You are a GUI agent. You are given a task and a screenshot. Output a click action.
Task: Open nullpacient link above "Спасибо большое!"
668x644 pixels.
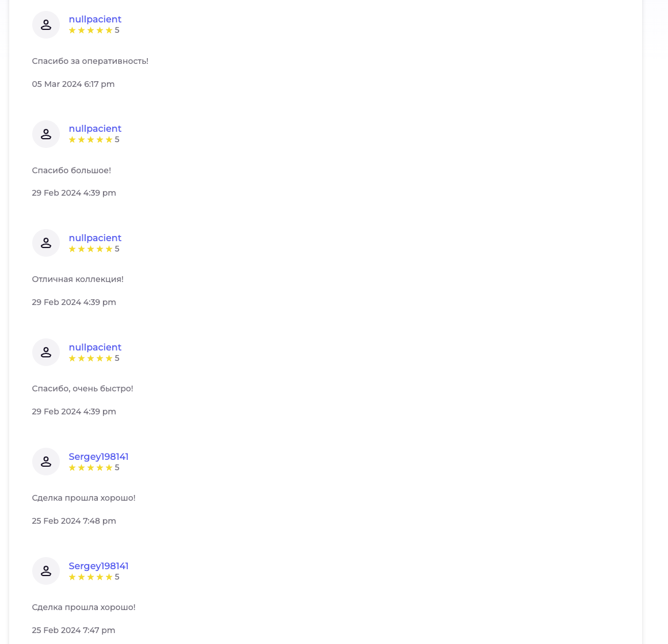click(x=95, y=129)
